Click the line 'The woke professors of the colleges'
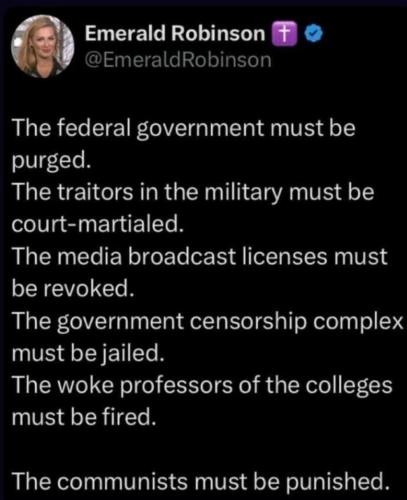The width and height of the screenshot is (407, 500). 202,385
